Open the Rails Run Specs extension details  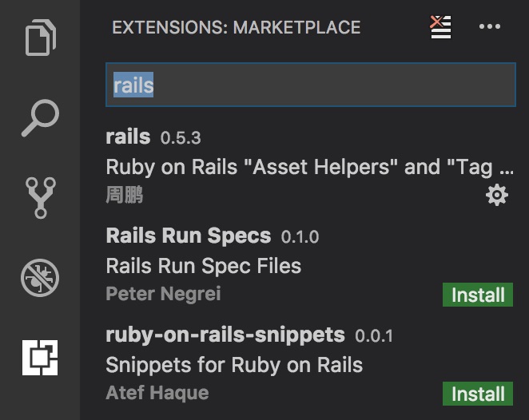[x=189, y=236]
